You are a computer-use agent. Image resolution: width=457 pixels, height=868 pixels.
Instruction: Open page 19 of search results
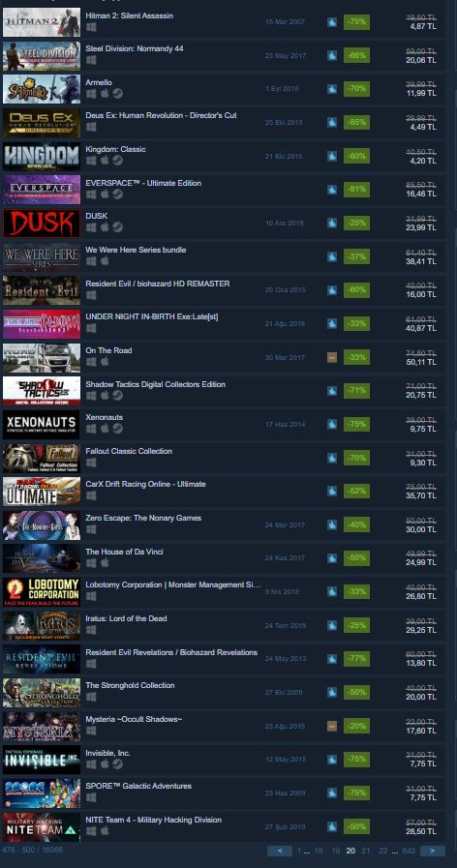pyautogui.click(x=336, y=851)
